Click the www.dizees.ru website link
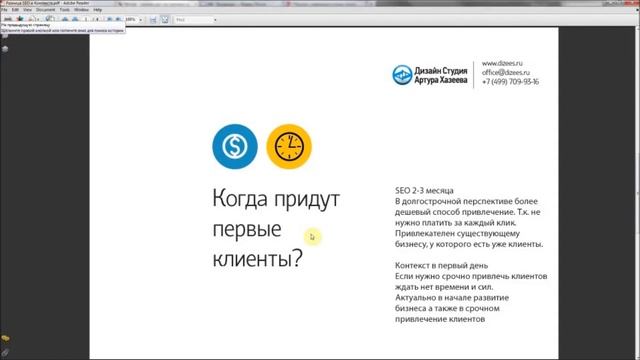The height and width of the screenshot is (360, 640). (502, 63)
